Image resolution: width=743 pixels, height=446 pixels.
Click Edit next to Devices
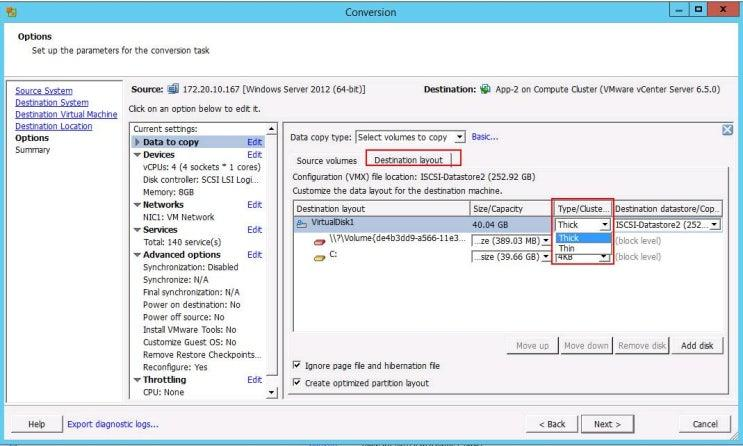click(254, 155)
